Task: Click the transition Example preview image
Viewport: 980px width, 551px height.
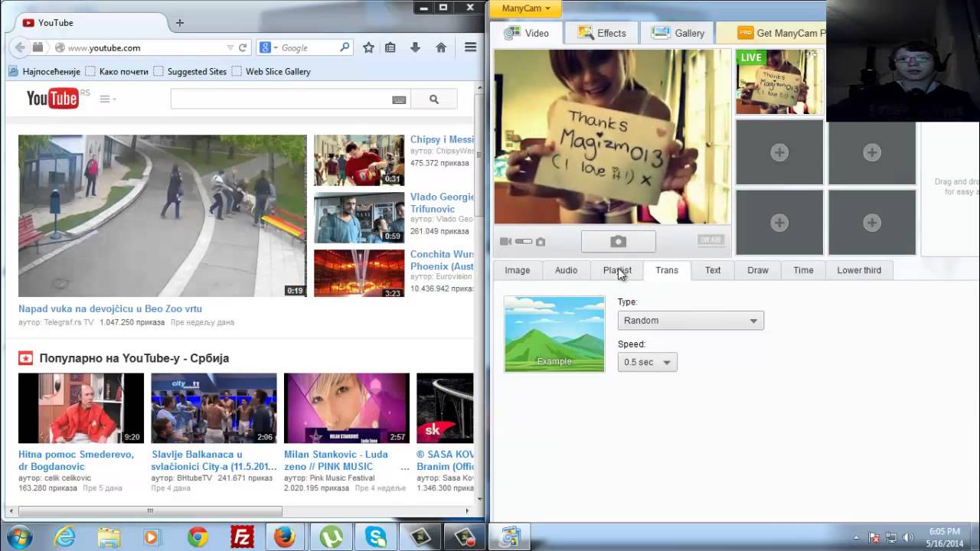Action: 554,334
